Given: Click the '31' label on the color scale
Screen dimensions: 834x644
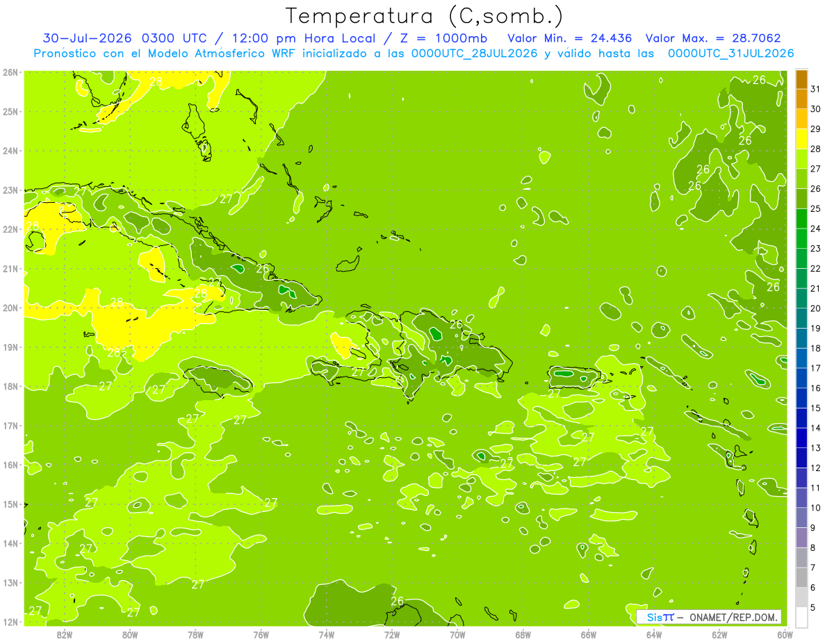Looking at the screenshot, I should (x=816, y=89).
